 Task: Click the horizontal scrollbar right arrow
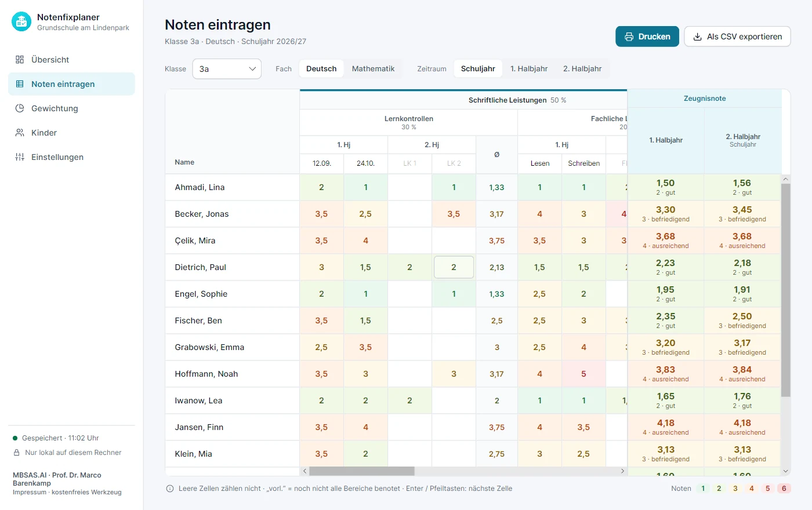click(x=623, y=471)
